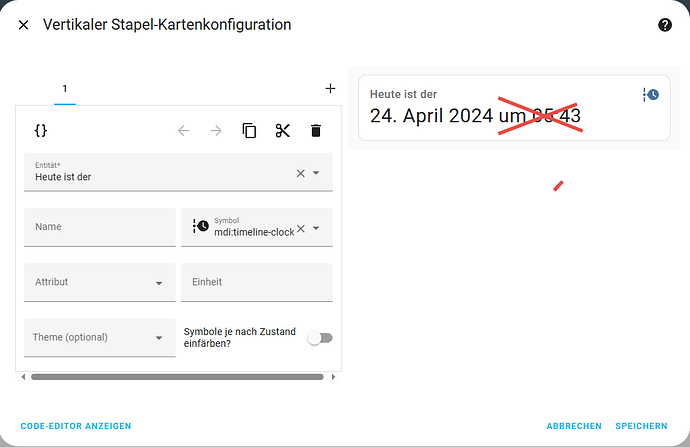
Task: Close the card configuration dialog
Action: 24,25
